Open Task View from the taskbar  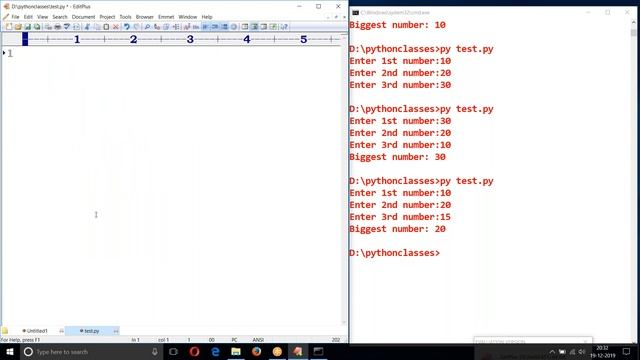(173, 351)
